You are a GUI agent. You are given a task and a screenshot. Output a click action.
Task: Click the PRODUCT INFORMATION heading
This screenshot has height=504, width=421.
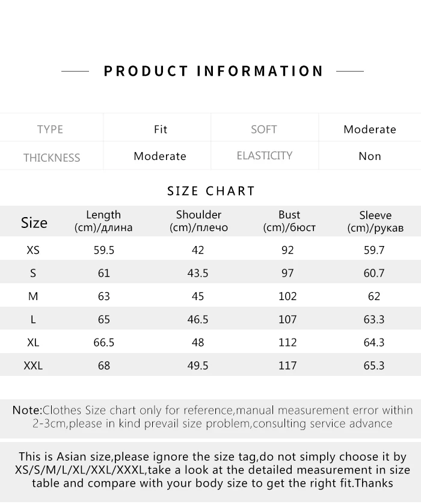click(213, 71)
